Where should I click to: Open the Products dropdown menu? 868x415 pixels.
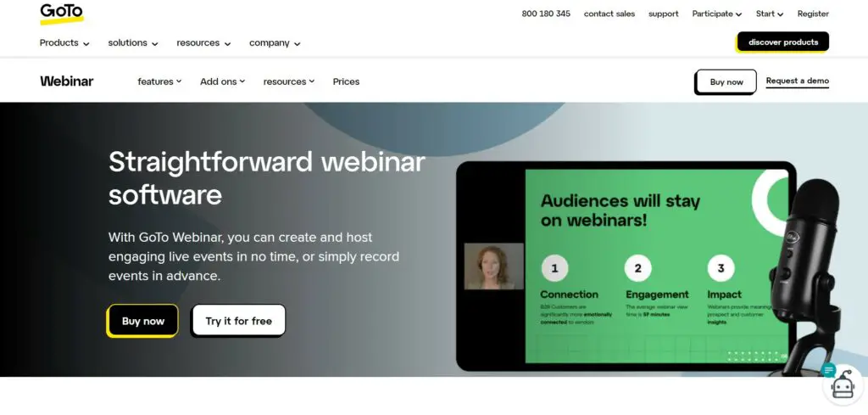pos(64,42)
